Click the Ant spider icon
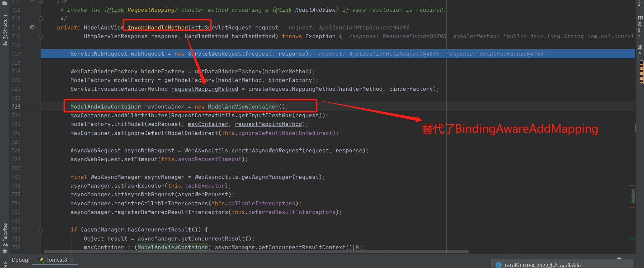Viewport: 644px width, 268px height. pyautogui.click(x=640, y=47)
